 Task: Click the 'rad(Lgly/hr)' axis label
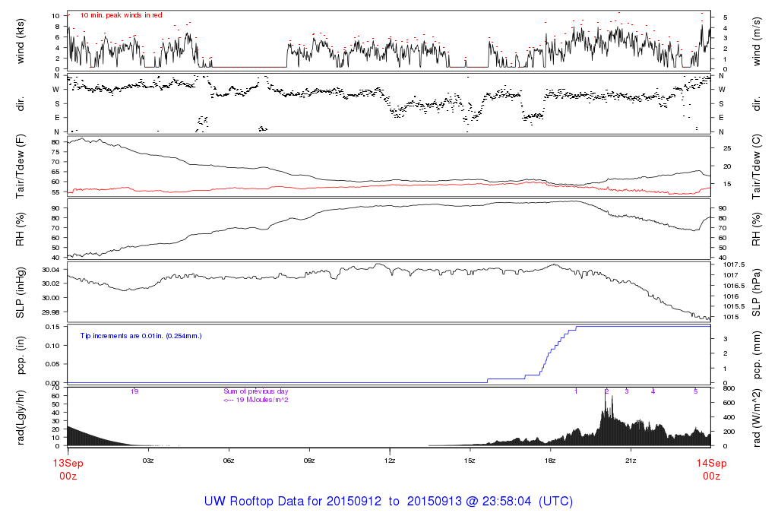click(21, 416)
